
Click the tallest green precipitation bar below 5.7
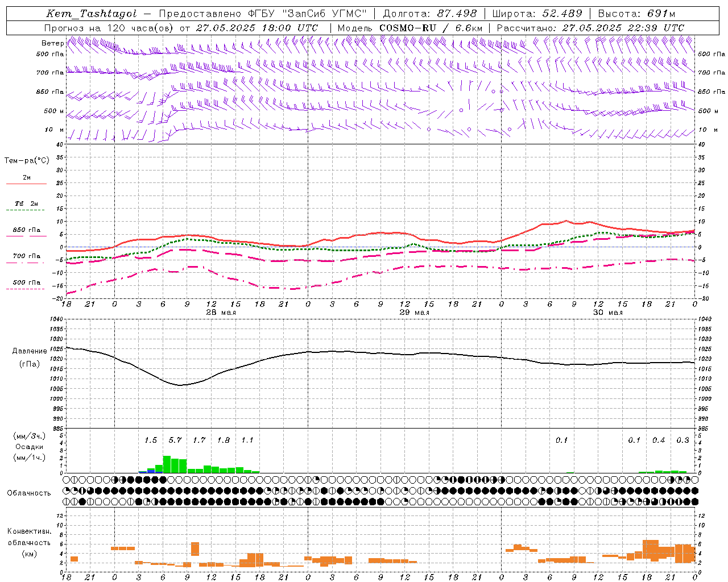tap(167, 464)
